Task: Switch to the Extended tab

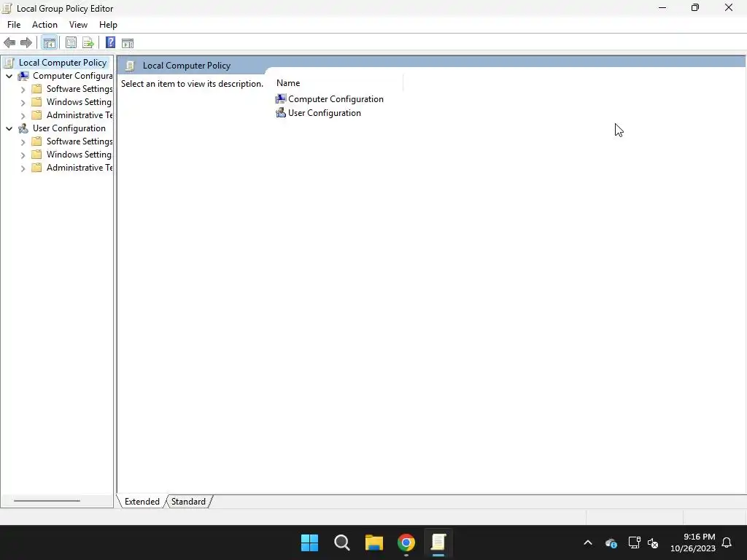Action: click(142, 502)
